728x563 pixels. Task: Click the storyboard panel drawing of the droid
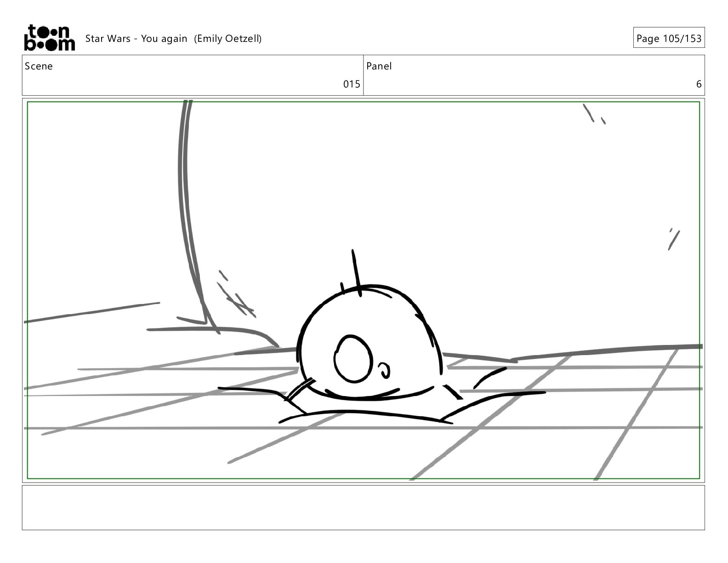click(x=363, y=290)
